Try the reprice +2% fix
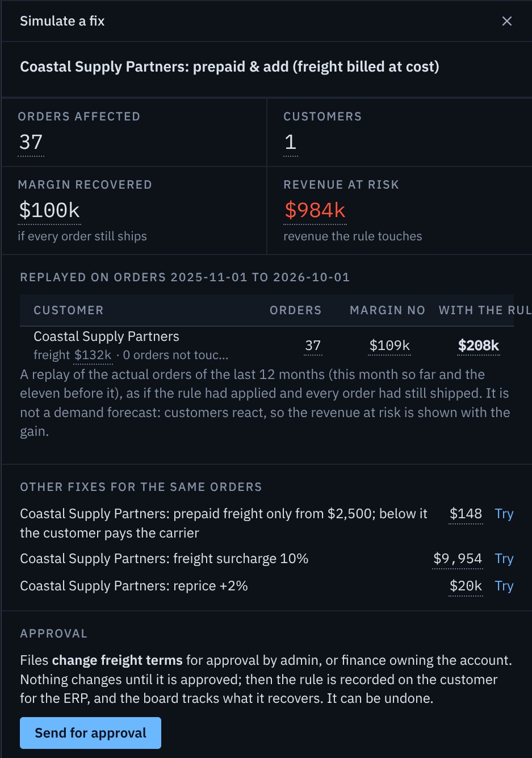 (x=504, y=586)
